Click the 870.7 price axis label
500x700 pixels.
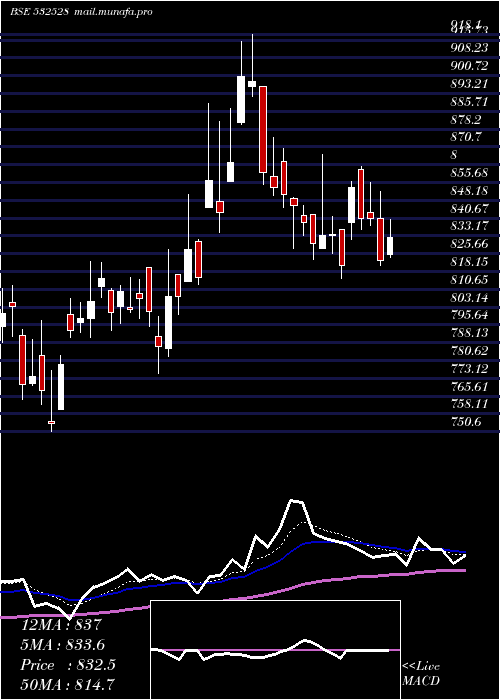click(465, 138)
